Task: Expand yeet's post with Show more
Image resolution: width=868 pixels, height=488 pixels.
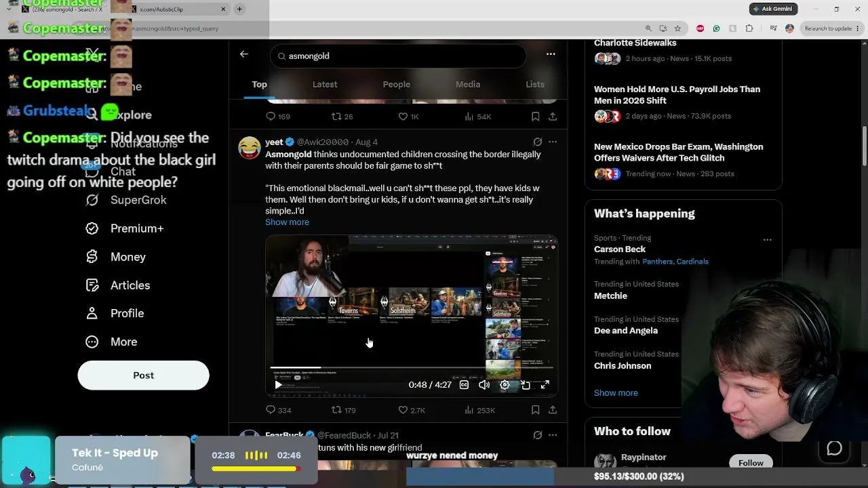Action: pos(287,222)
